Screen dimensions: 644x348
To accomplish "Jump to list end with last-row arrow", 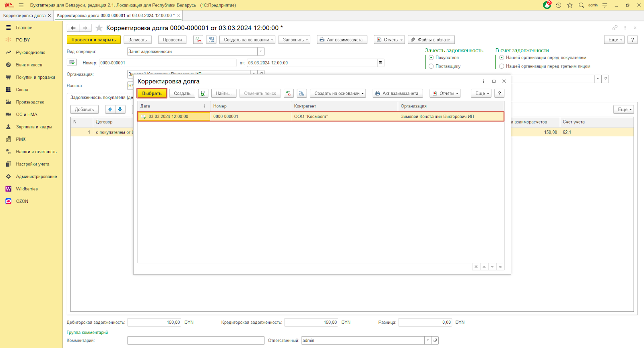I will tap(500, 267).
